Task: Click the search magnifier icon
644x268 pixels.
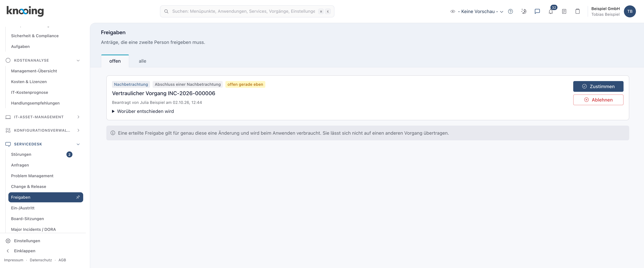Action: pyautogui.click(x=166, y=12)
